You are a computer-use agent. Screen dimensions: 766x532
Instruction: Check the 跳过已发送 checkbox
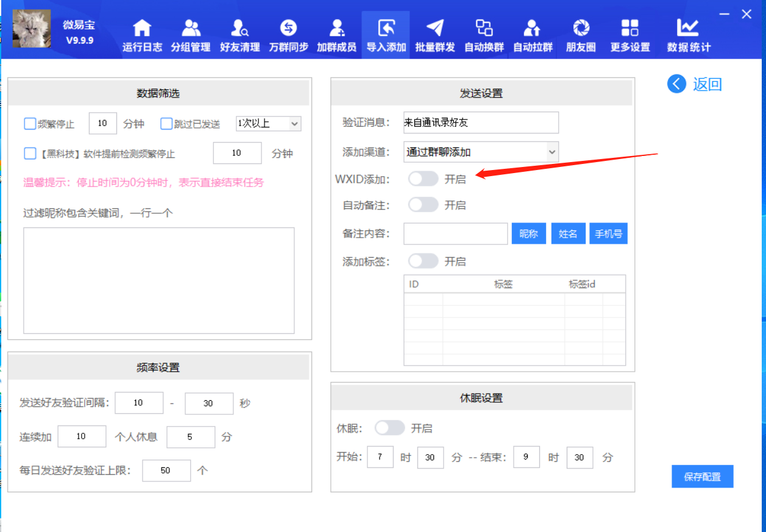[166, 124]
